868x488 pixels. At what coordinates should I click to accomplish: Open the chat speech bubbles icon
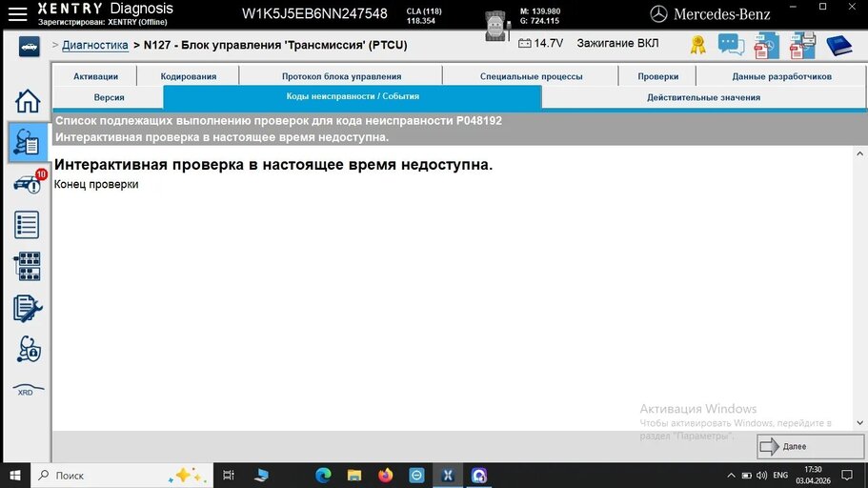[731, 45]
